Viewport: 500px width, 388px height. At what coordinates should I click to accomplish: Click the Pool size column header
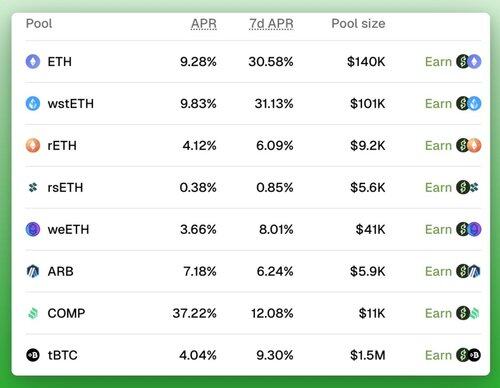tap(358, 24)
